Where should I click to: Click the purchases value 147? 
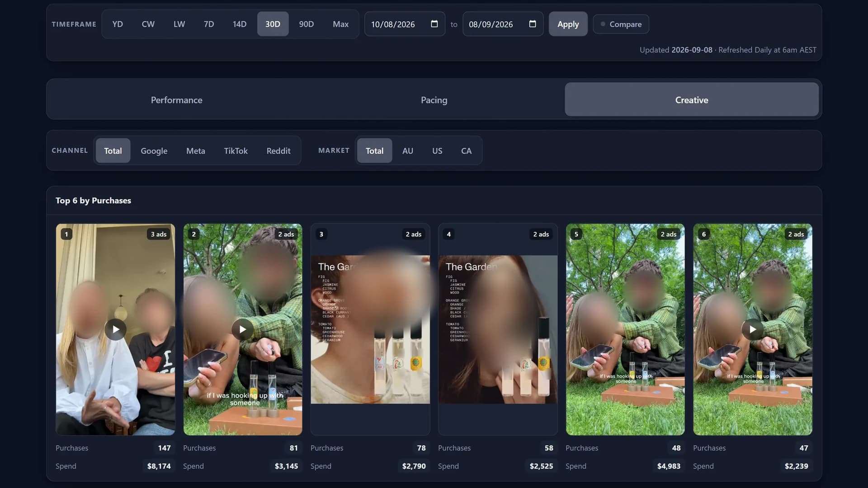[x=164, y=448]
